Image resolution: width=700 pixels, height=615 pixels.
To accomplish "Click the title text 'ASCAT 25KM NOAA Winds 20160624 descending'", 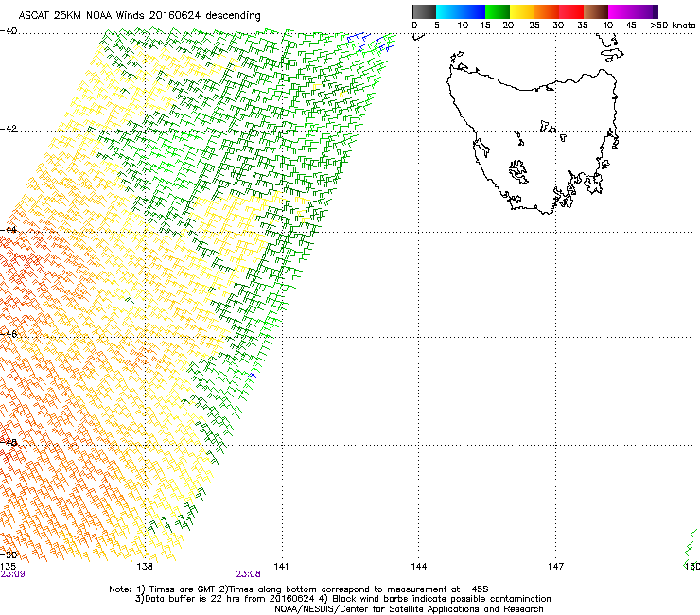I will [139, 15].
